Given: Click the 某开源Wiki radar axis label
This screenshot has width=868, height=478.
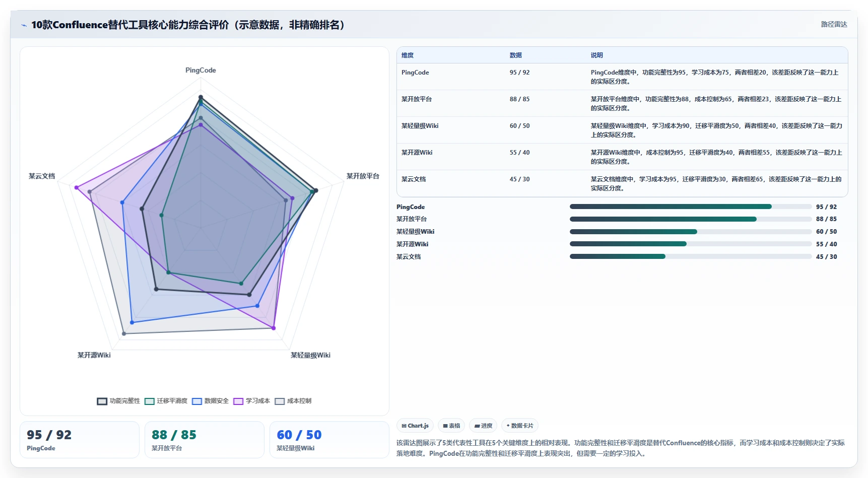Looking at the screenshot, I should pyautogui.click(x=94, y=355).
